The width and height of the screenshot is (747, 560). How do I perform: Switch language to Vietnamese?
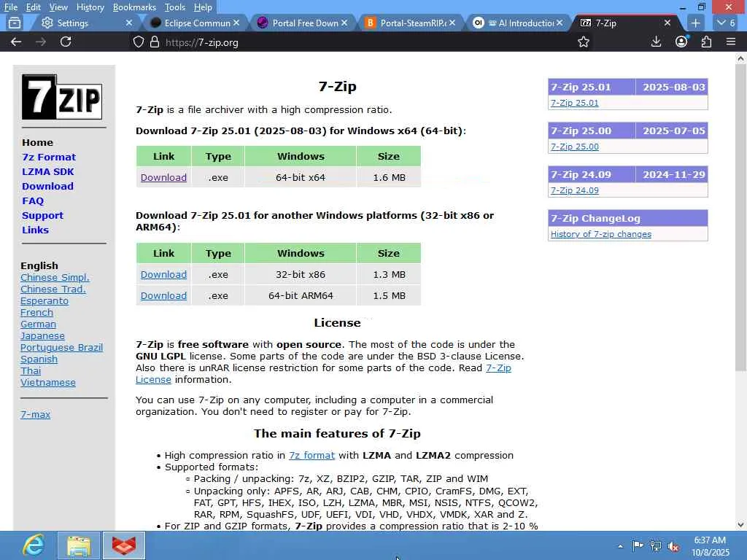click(x=47, y=382)
